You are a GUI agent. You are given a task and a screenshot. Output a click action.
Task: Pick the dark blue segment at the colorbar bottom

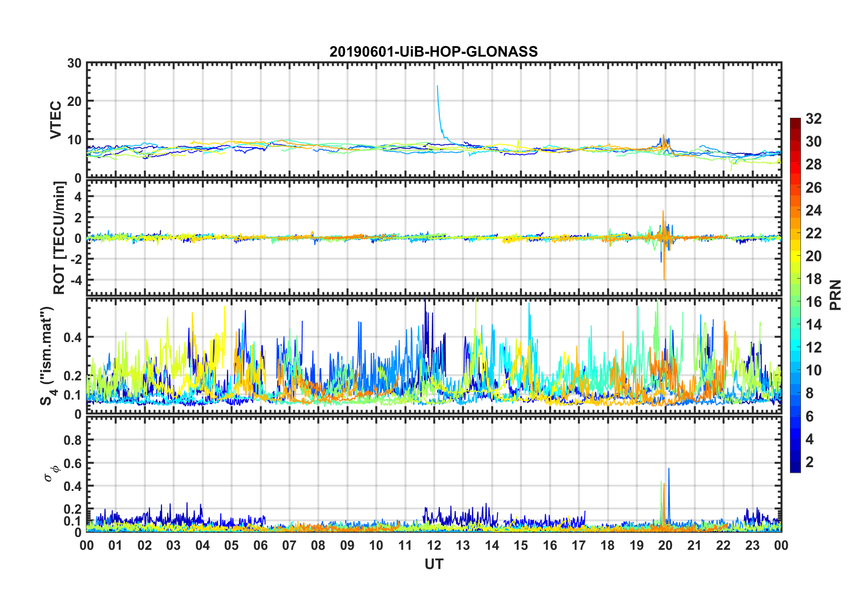coord(795,467)
